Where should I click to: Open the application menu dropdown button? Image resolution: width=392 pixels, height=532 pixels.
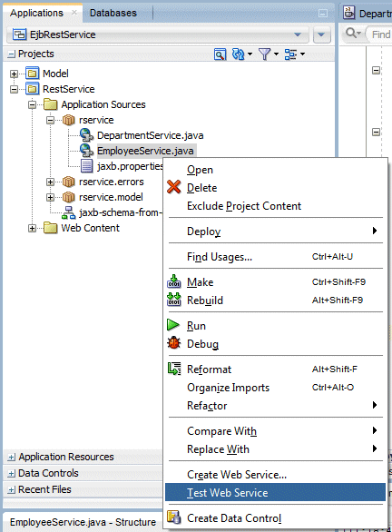click(321, 34)
